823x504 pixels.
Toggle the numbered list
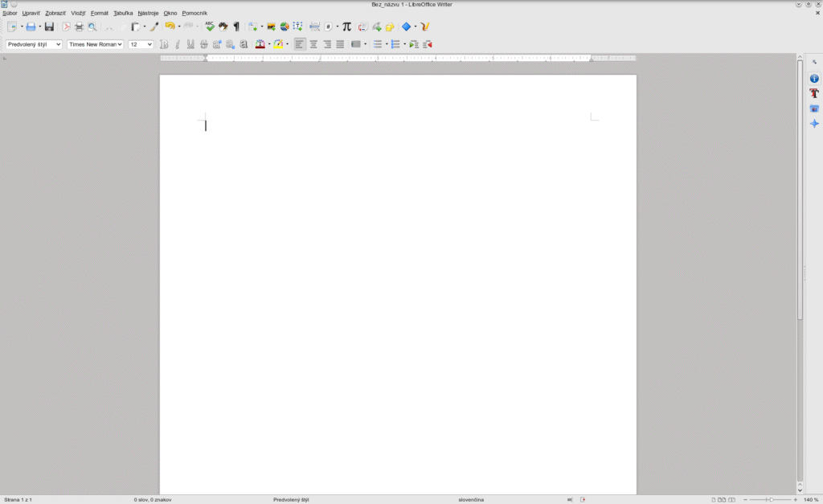(x=395, y=45)
